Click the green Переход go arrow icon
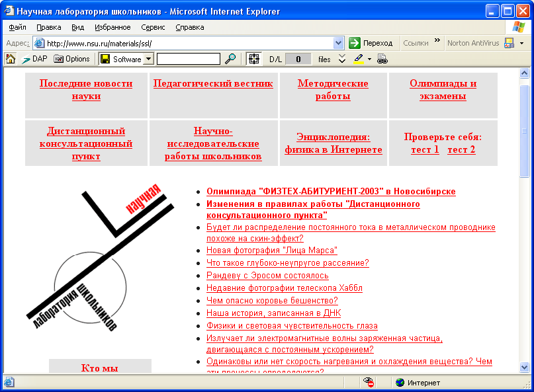 click(x=355, y=43)
